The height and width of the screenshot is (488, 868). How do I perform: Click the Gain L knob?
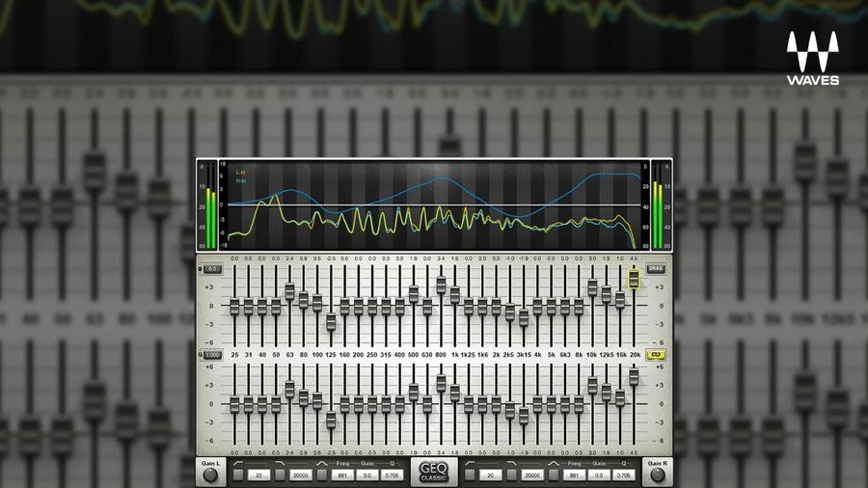(210, 474)
